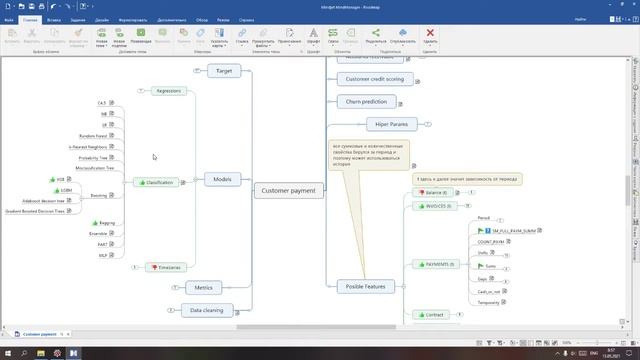Image resolution: width=640 pixels, height=360 pixels.
Task: Click the Format Painter brush icon
Action: pos(78,33)
